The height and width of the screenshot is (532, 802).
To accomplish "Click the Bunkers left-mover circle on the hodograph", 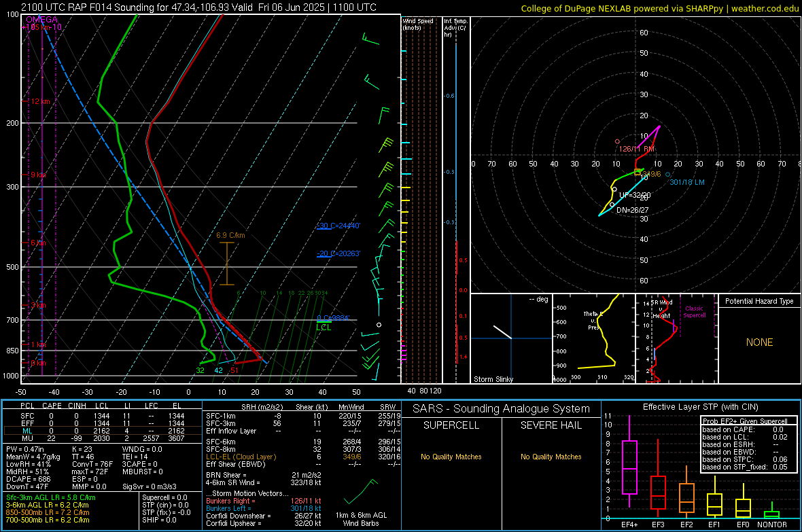I will pyautogui.click(x=667, y=175).
